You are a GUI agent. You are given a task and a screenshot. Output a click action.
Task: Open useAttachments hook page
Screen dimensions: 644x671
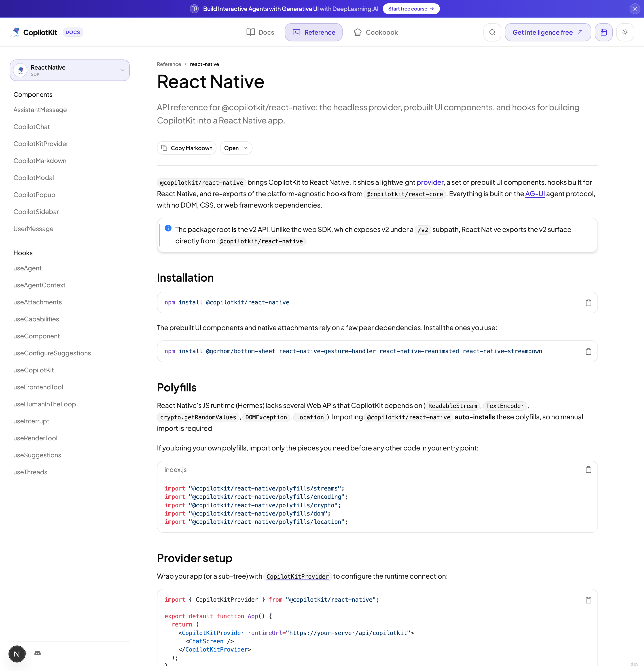38,302
